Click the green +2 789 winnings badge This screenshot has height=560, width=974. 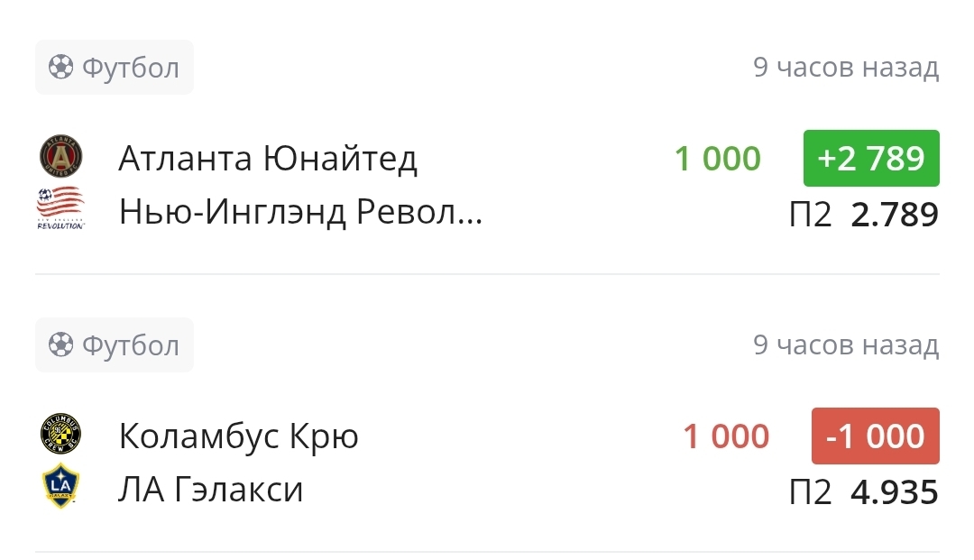pyautogui.click(x=871, y=159)
